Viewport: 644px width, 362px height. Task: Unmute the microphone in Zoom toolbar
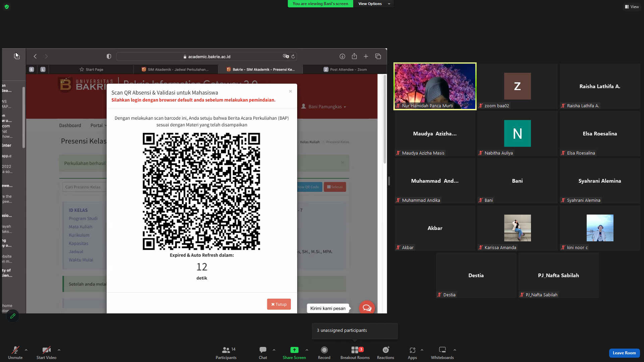pyautogui.click(x=15, y=353)
